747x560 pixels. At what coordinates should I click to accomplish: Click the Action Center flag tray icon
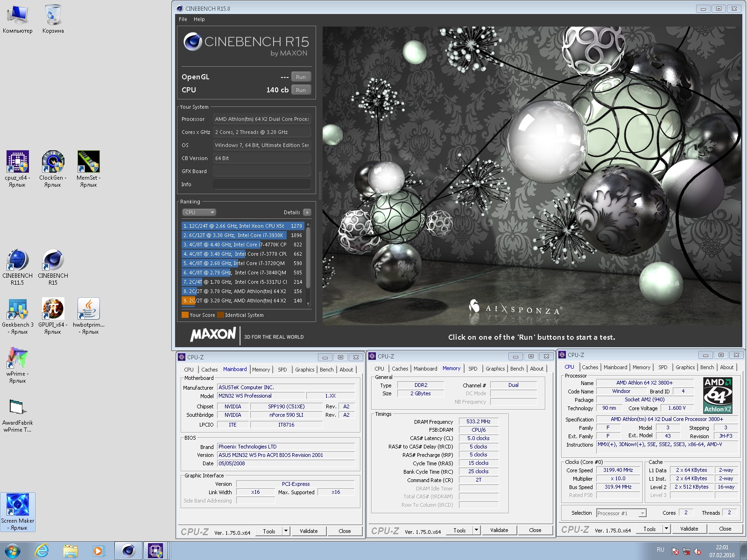(x=675, y=551)
